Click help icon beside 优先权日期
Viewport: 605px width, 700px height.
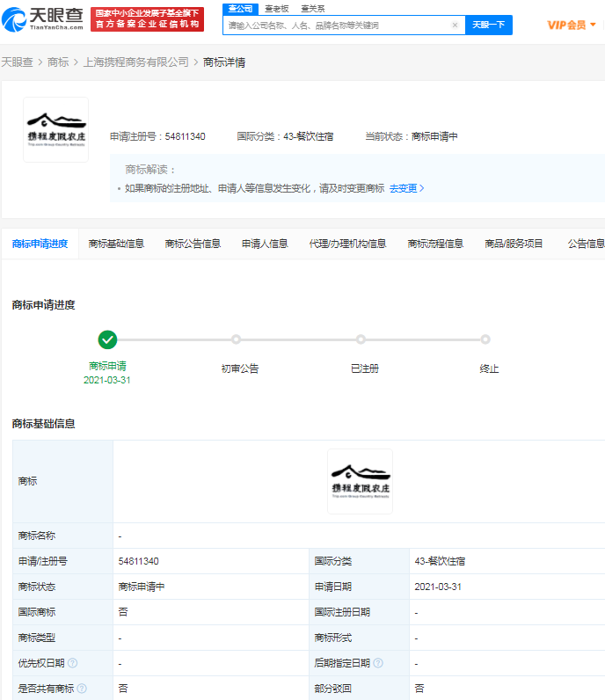pos(72,663)
